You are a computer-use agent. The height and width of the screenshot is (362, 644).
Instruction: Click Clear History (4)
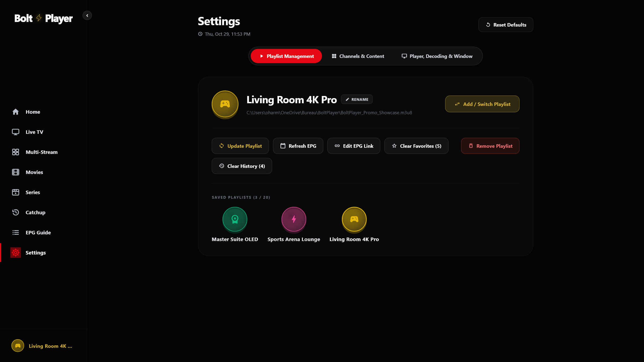[242, 166]
